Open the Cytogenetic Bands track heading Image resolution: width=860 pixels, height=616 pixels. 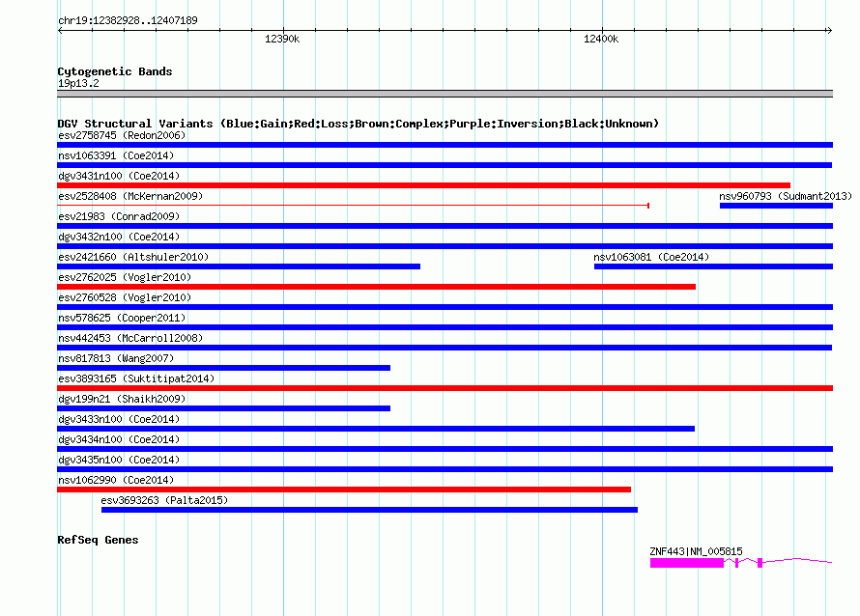tap(115, 71)
